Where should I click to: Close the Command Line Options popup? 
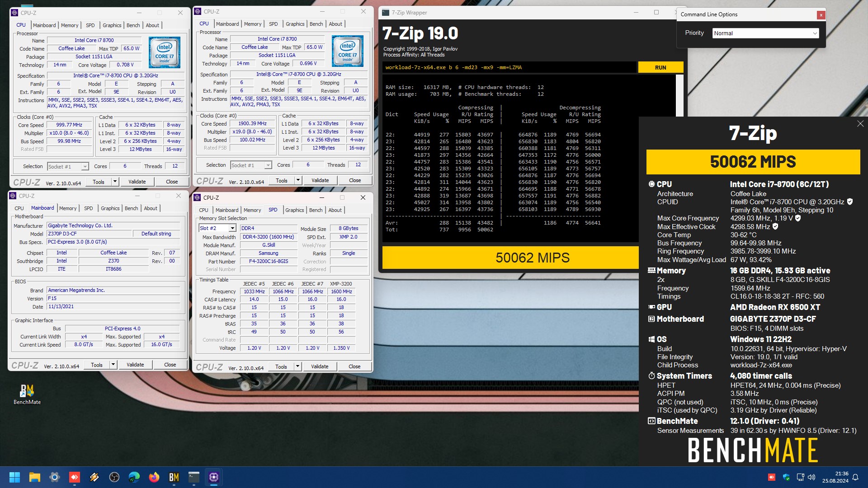click(821, 15)
